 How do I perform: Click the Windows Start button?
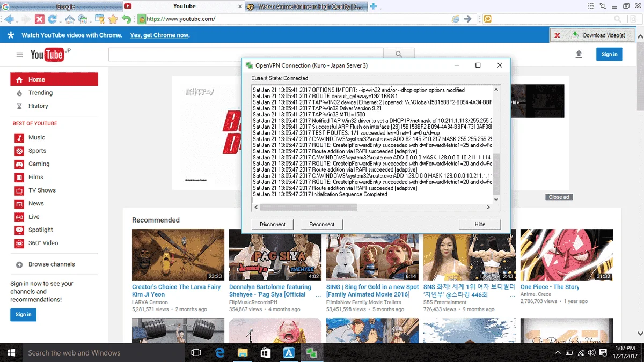[11, 352]
